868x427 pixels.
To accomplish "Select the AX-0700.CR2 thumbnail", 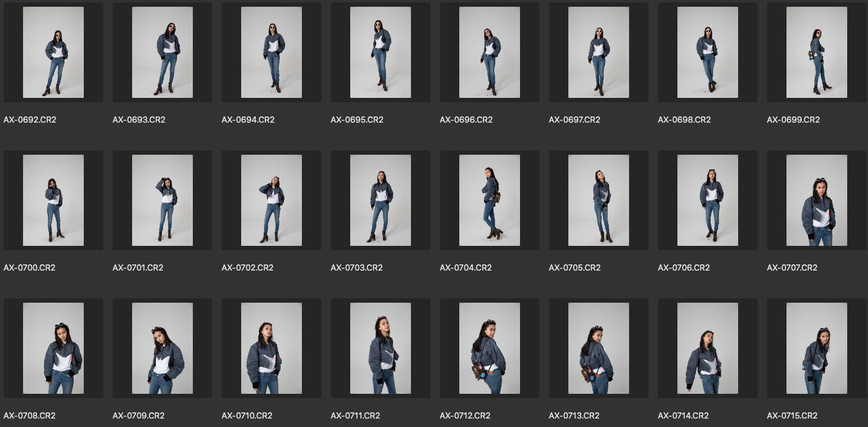I will (x=53, y=200).
